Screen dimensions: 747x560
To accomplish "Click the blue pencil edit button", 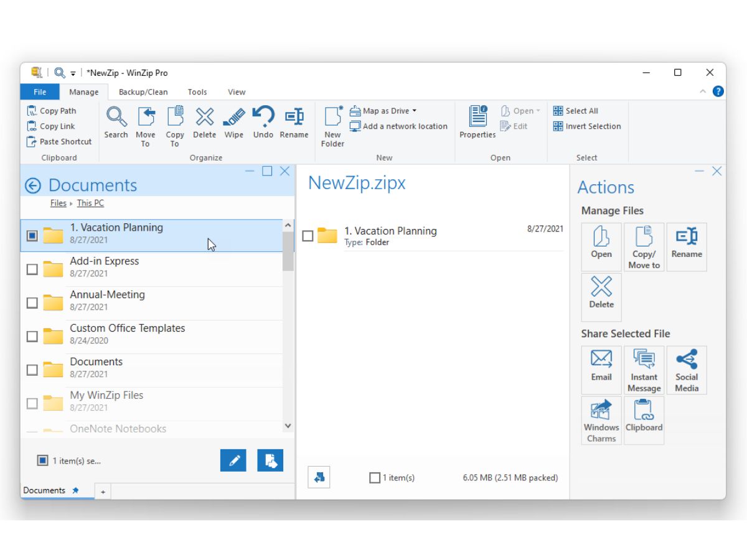I will pyautogui.click(x=233, y=460).
